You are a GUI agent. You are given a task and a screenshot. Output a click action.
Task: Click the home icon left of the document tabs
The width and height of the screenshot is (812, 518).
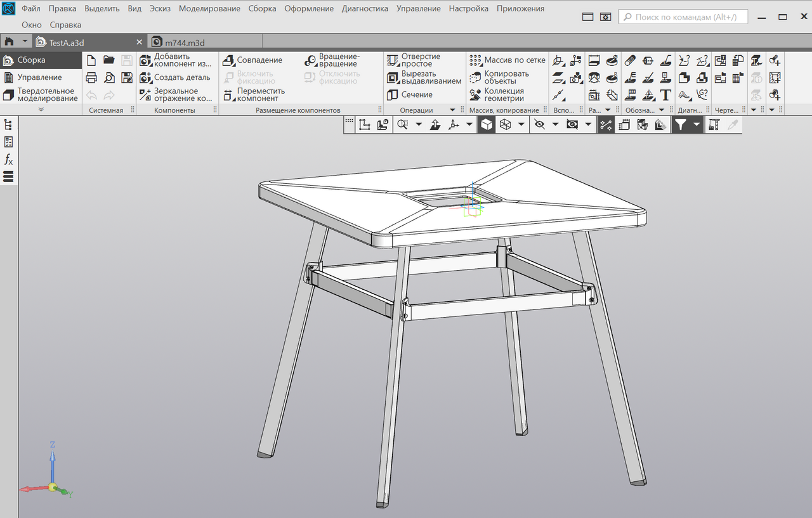pos(9,42)
